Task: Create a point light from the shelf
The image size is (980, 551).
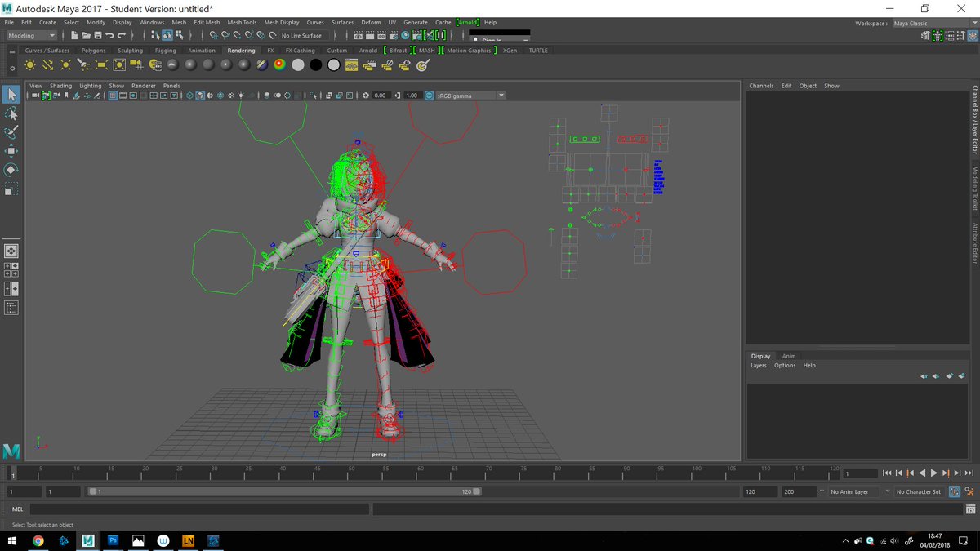Action: tap(65, 64)
